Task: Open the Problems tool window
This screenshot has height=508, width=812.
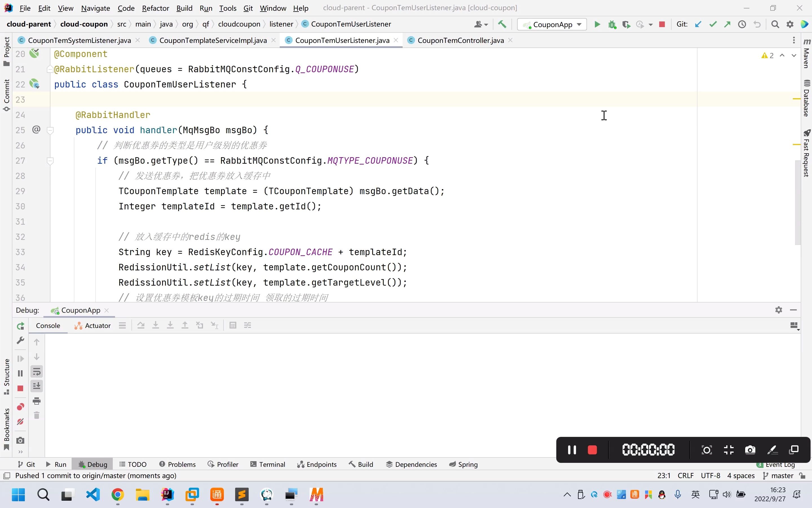Action: (177, 464)
